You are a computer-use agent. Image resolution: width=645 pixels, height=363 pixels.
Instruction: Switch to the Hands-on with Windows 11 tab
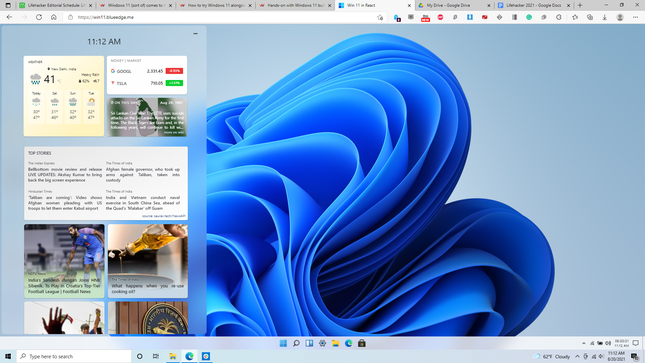[x=295, y=5]
